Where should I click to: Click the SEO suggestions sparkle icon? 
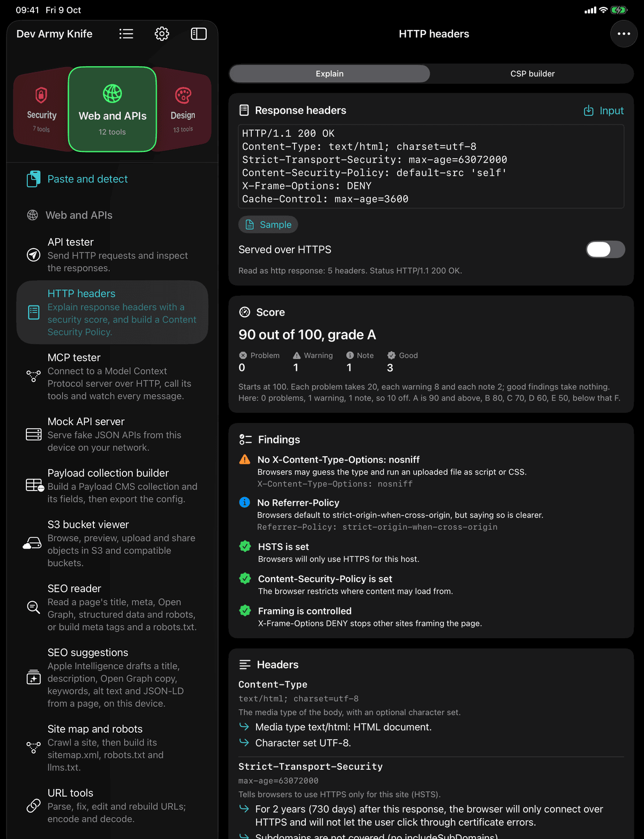pos(33,677)
